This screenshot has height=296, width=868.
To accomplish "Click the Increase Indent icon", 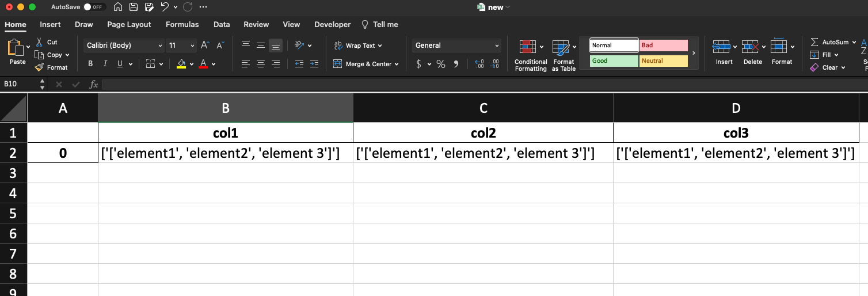I will (314, 64).
